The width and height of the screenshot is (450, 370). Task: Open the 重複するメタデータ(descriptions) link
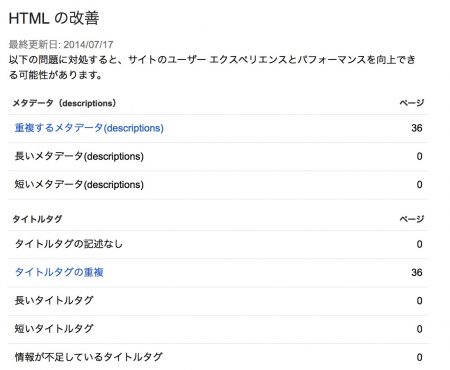(x=89, y=128)
